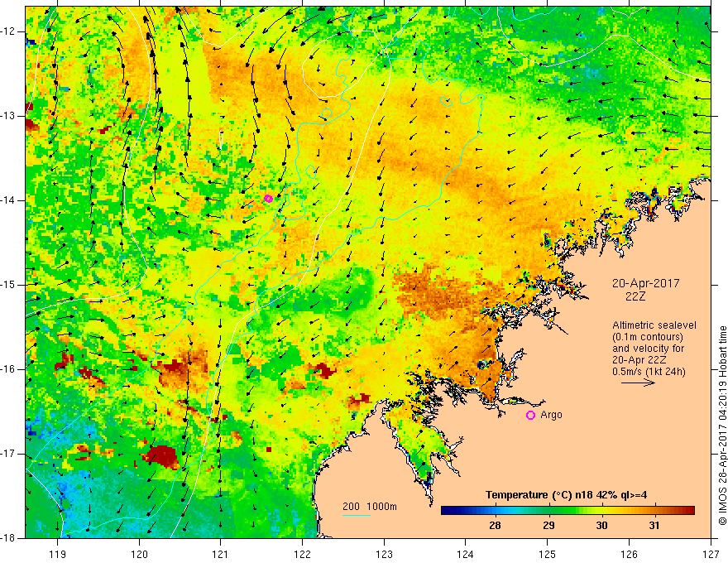Click the latitude label '-13'
This screenshot has height=563, width=728.
pyautogui.click(x=8, y=116)
